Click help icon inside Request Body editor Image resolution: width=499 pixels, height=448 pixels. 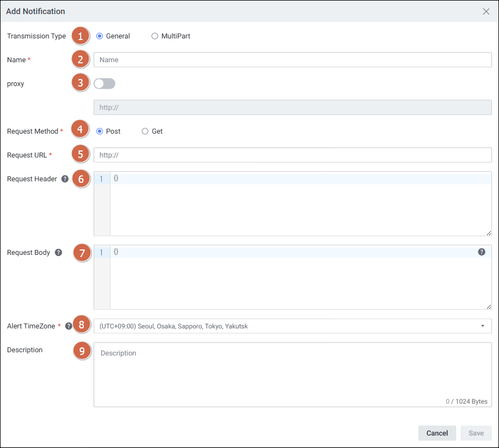point(481,252)
